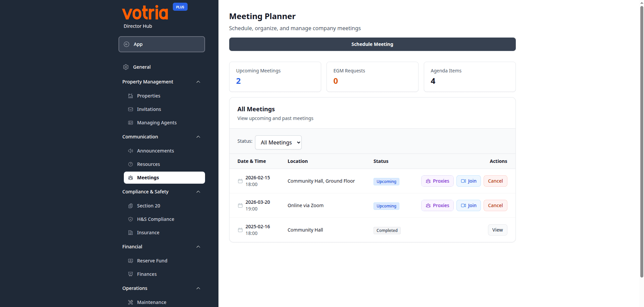This screenshot has width=644, height=307.
Task: Collapse the Property Management section
Action: pos(198,82)
